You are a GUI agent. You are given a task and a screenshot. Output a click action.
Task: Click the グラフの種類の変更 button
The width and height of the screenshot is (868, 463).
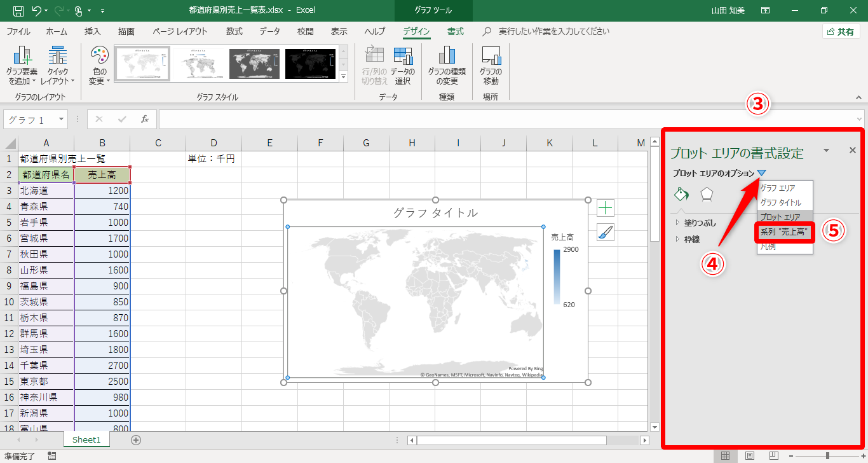[x=446, y=66]
